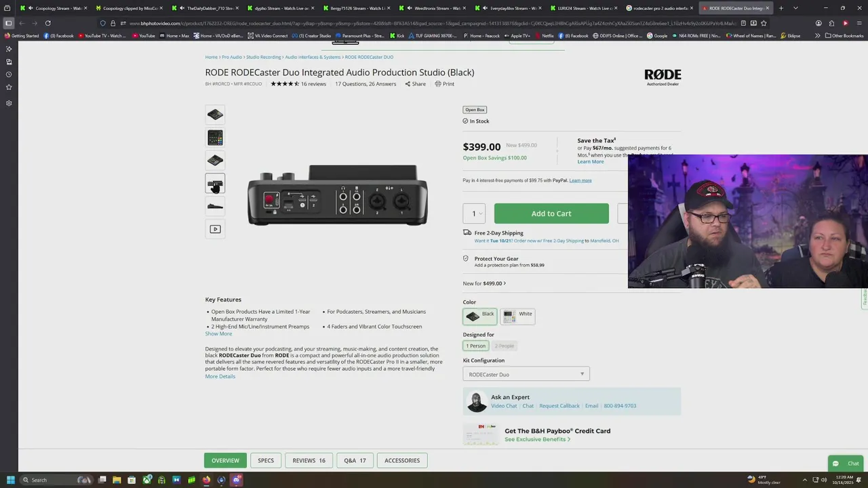The width and height of the screenshot is (868, 488).
Task: Choose the White color option
Action: click(x=518, y=316)
